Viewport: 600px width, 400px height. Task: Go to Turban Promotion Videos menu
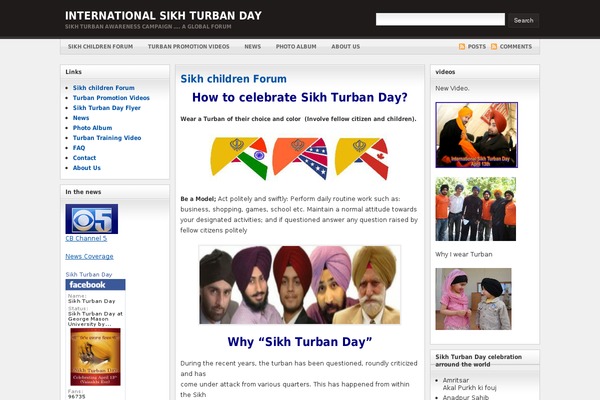pos(188,47)
